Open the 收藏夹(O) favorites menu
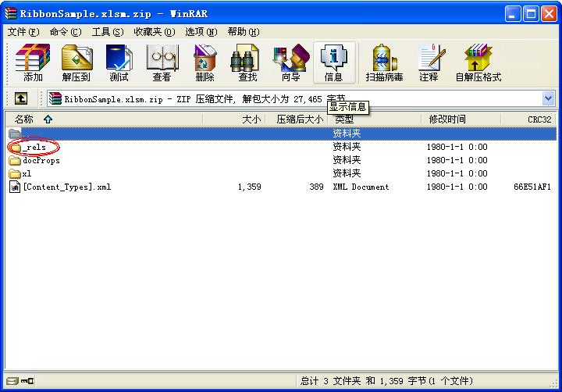562x392 pixels. coord(152,32)
